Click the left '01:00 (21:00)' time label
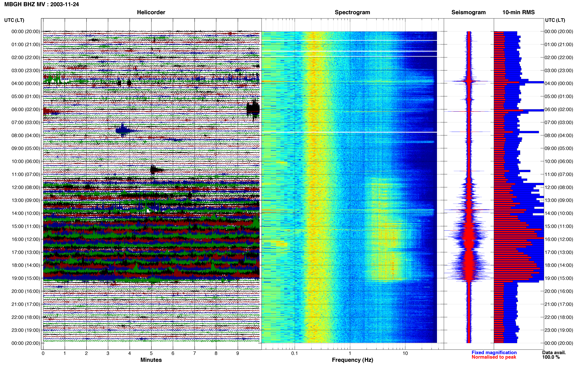 point(26,45)
